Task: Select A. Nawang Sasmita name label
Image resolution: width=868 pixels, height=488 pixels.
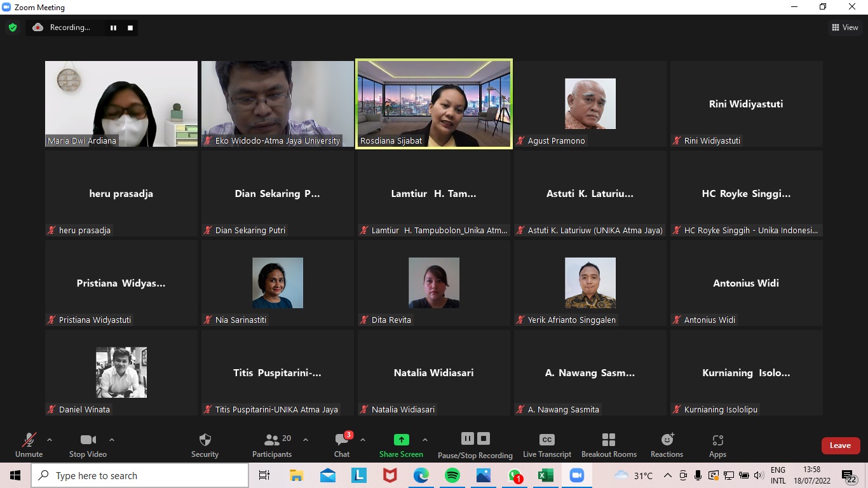Action: 564,410
